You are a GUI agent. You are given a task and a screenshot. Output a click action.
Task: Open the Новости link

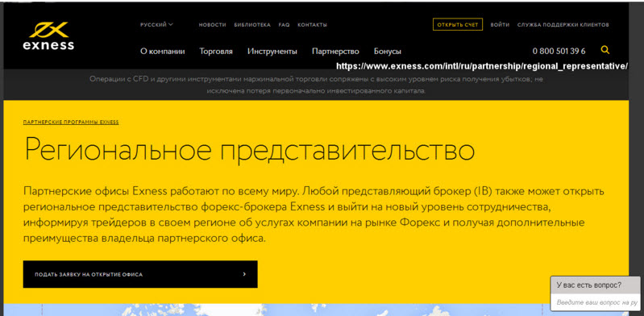(212, 25)
